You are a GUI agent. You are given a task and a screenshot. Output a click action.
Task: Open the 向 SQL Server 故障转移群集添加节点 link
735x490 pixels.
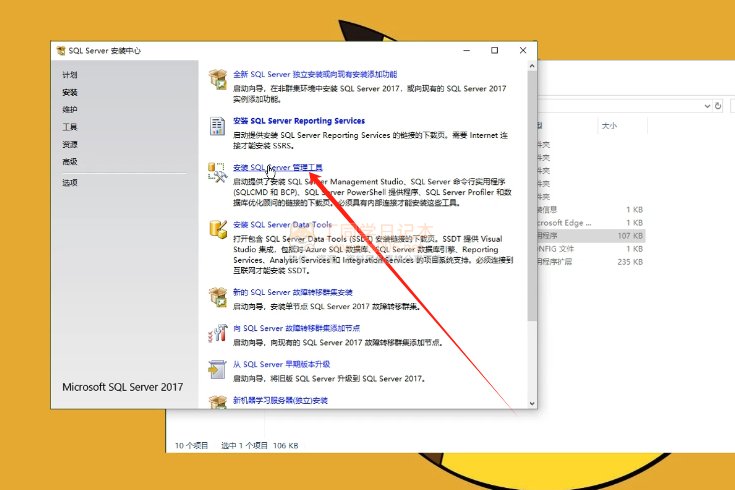[296, 328]
